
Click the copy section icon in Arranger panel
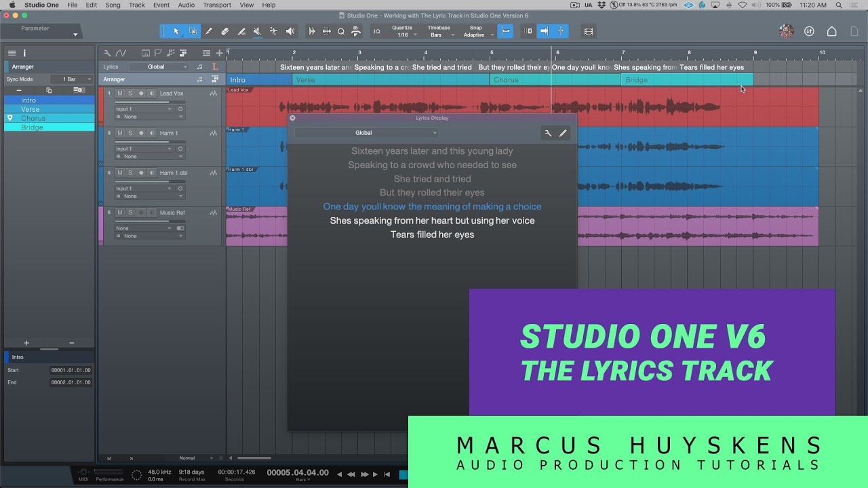(x=49, y=90)
